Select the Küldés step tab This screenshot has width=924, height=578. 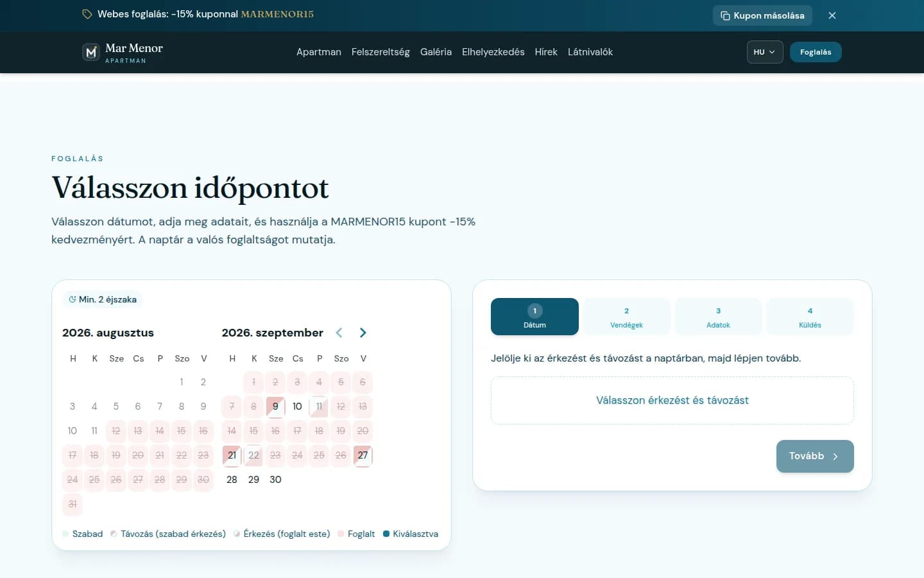(810, 317)
